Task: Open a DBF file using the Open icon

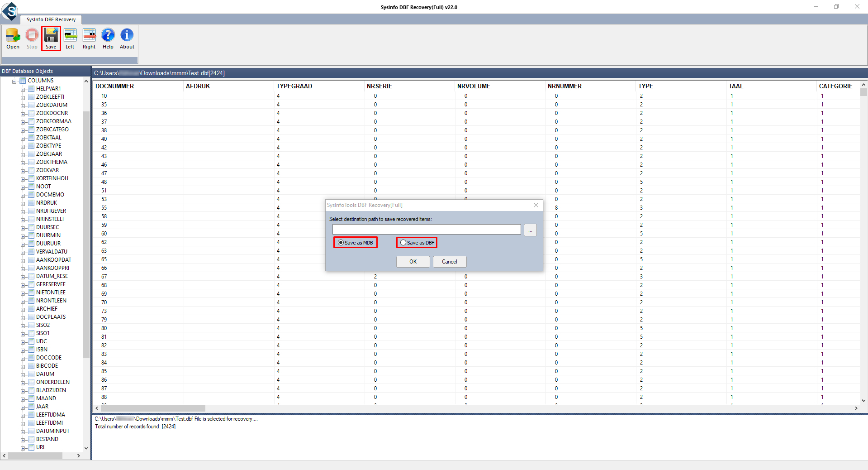Action: pyautogui.click(x=13, y=38)
